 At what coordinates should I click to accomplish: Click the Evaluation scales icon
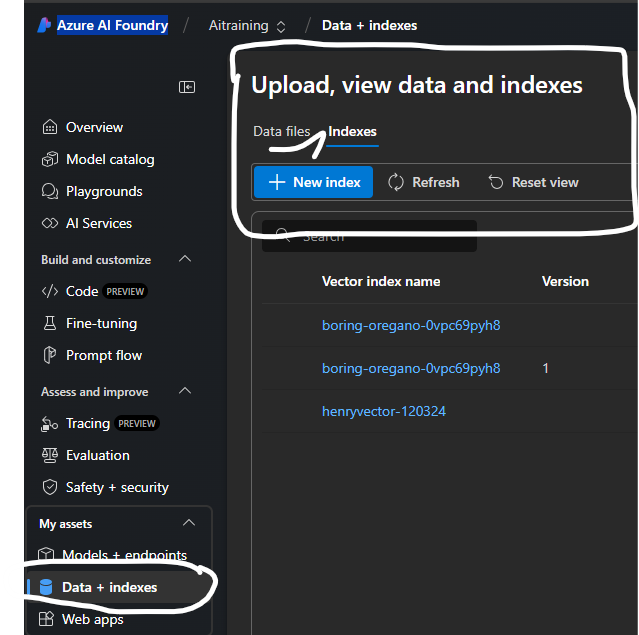[50, 455]
